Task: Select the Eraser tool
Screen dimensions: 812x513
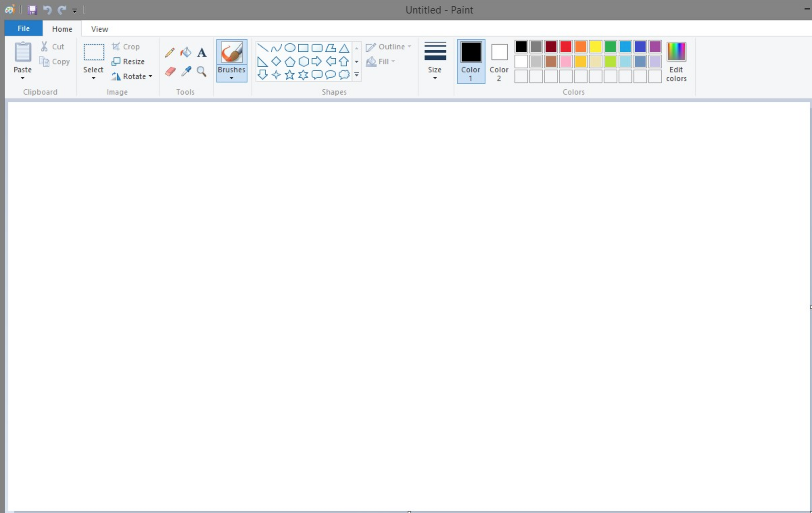Action: 170,71
